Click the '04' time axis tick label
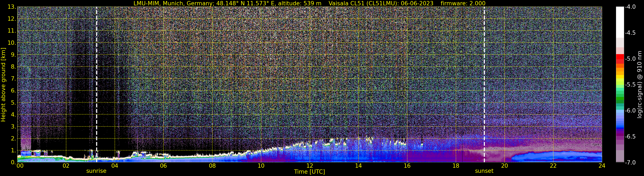This screenshot has width=644, height=176. coord(114,166)
